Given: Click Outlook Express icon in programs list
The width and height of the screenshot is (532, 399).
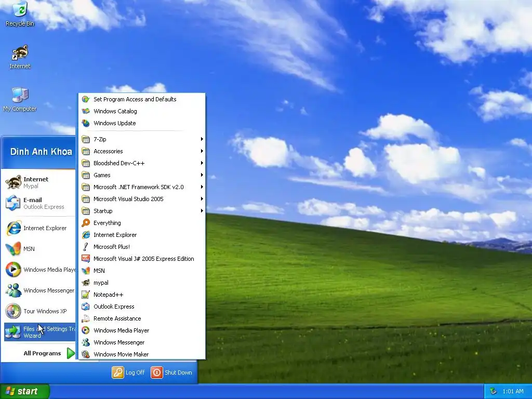Looking at the screenshot, I should pos(86,307).
